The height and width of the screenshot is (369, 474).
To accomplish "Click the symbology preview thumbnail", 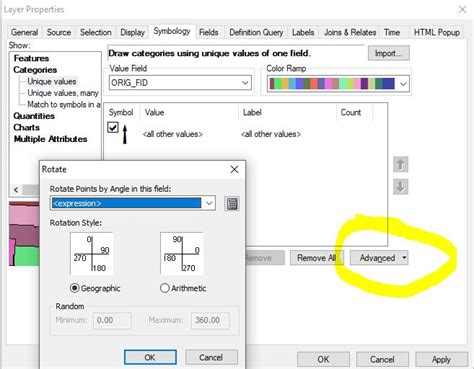I will 24,234.
